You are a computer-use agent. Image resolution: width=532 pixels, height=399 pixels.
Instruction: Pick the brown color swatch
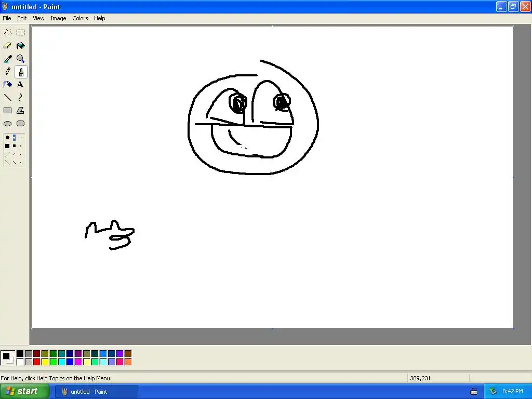[x=128, y=354]
